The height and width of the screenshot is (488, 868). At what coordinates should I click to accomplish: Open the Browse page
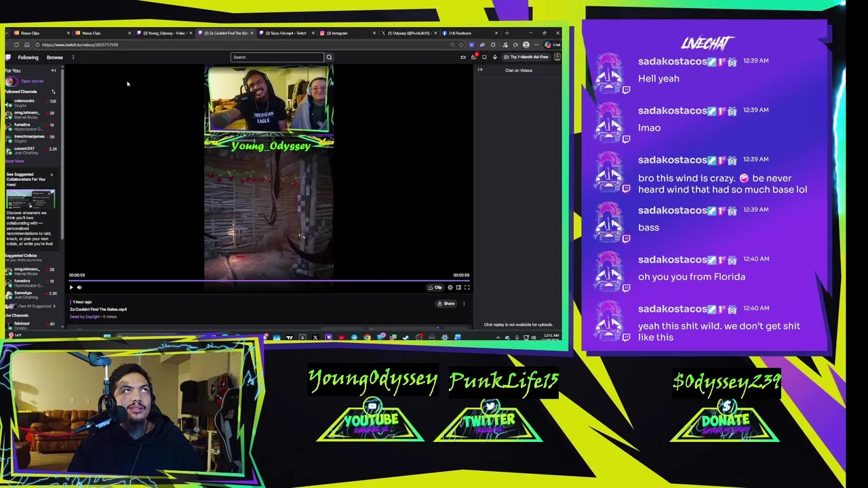[55, 57]
